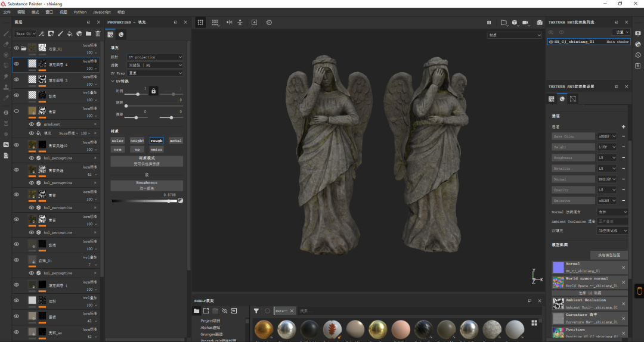
Task: Open the UV projection dropdown
Action: tap(155, 57)
